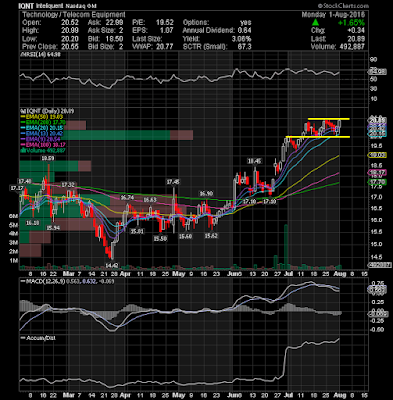Click the 10 level on the RSI axis

pyautogui.click(x=373, y=99)
